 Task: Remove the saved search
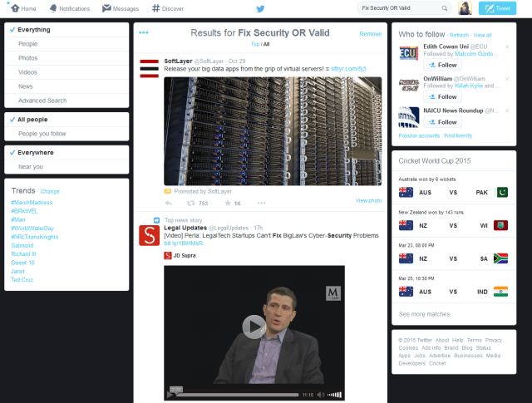click(371, 34)
